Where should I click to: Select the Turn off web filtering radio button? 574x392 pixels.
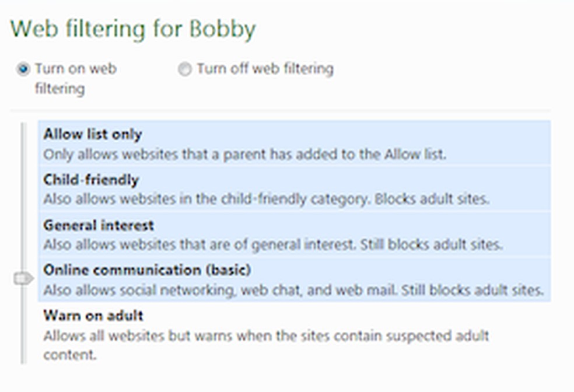185,70
